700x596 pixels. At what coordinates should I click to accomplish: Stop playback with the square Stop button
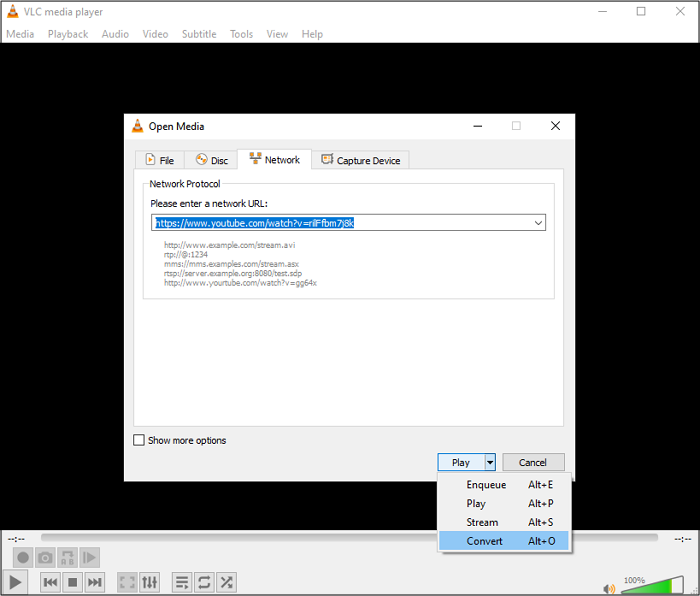tap(72, 582)
